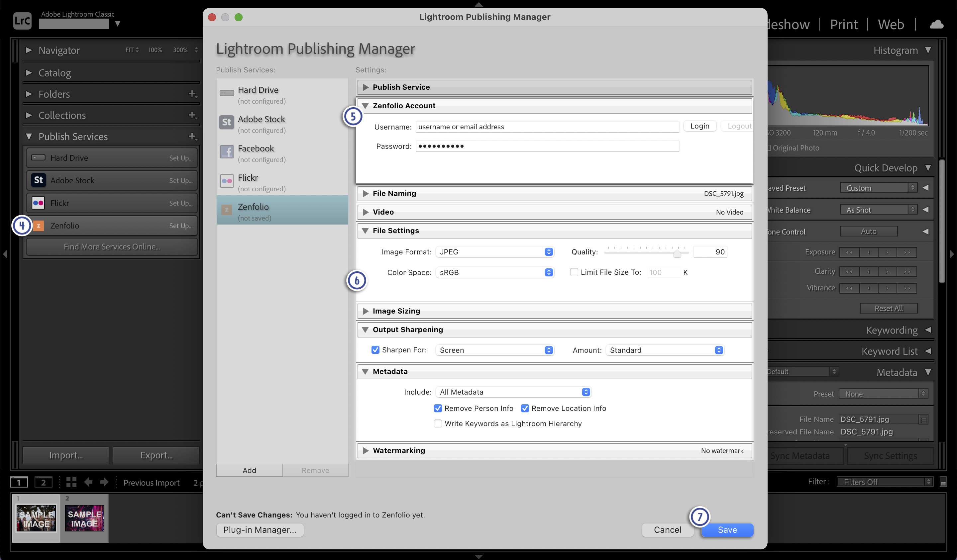Open the Print module

(843, 25)
